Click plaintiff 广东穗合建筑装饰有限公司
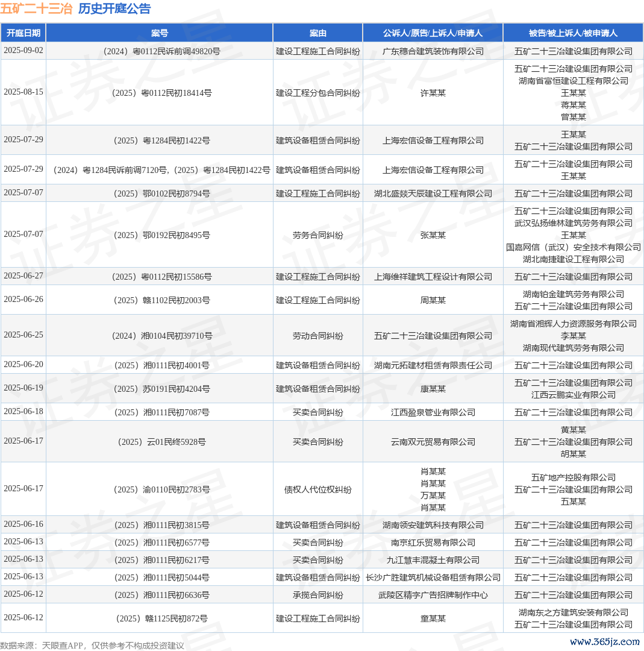 [433, 51]
